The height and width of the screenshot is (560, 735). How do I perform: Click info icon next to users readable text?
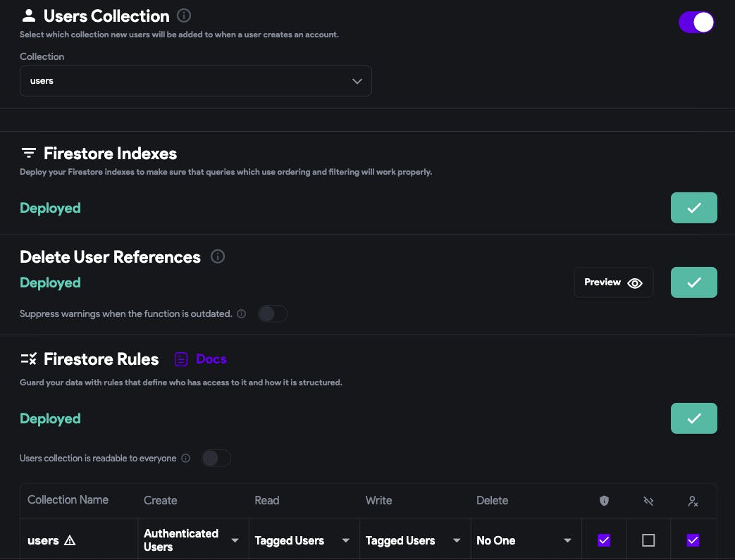pos(186,459)
